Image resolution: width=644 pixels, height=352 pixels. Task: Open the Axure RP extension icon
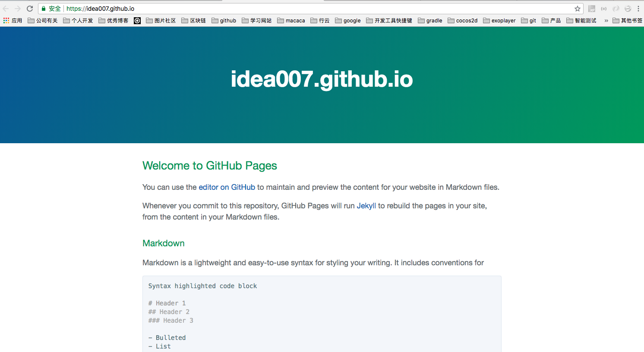(592, 9)
